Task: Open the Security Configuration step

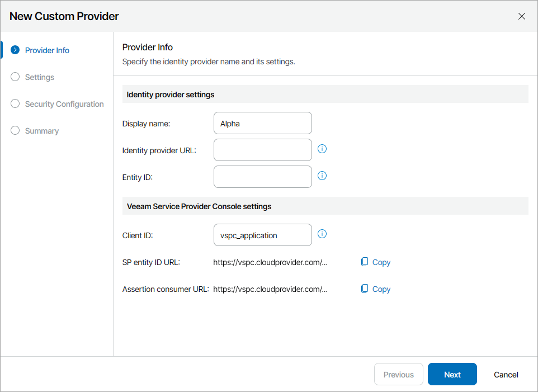Action: [64, 104]
